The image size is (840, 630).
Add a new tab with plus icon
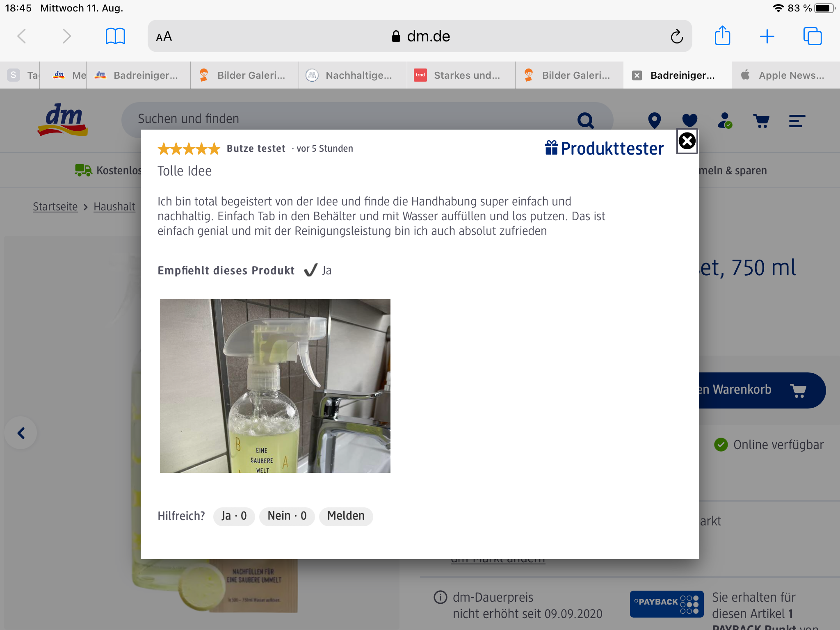767,37
